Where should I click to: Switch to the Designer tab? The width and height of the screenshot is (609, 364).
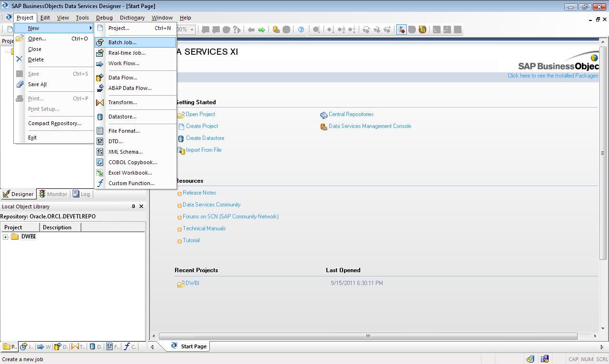(18, 194)
